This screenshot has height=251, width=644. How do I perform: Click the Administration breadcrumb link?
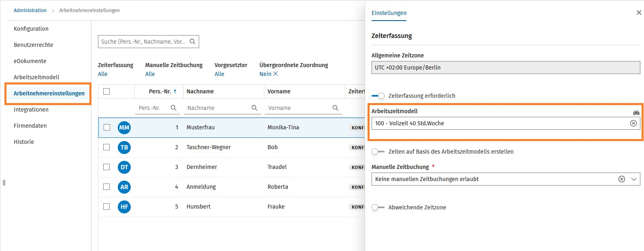[30, 11]
